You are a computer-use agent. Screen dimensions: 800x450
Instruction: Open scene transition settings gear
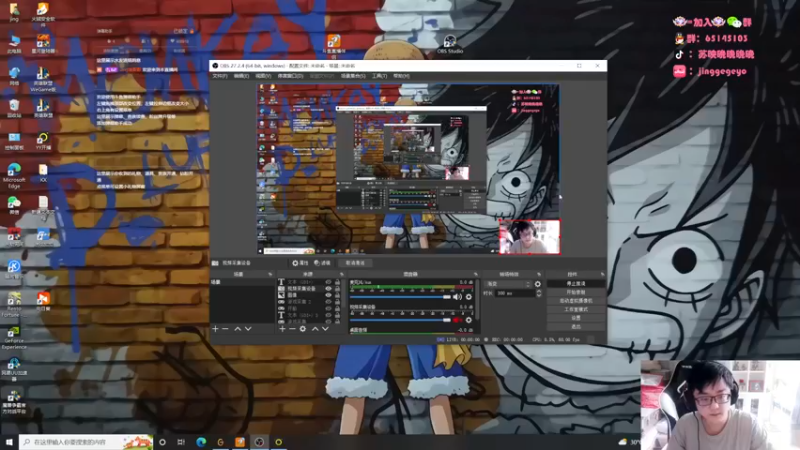(x=538, y=284)
